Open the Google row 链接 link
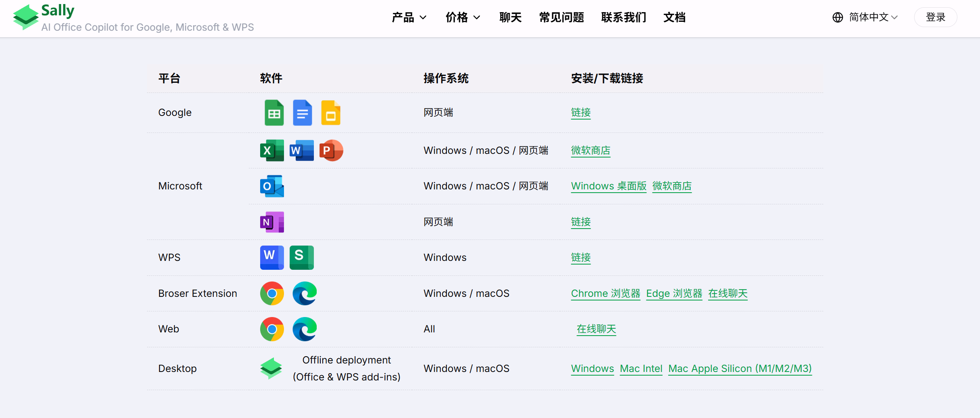The image size is (980, 418). pyautogui.click(x=581, y=113)
